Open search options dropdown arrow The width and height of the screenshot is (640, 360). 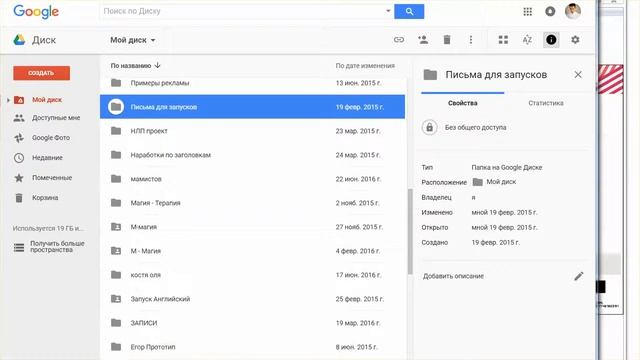click(388, 11)
